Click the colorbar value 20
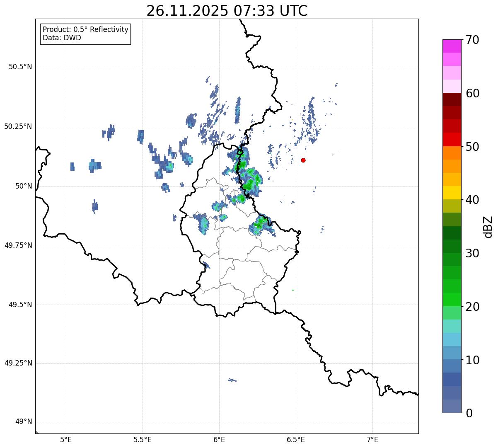The height and width of the screenshot is (448, 498). pyautogui.click(x=472, y=307)
